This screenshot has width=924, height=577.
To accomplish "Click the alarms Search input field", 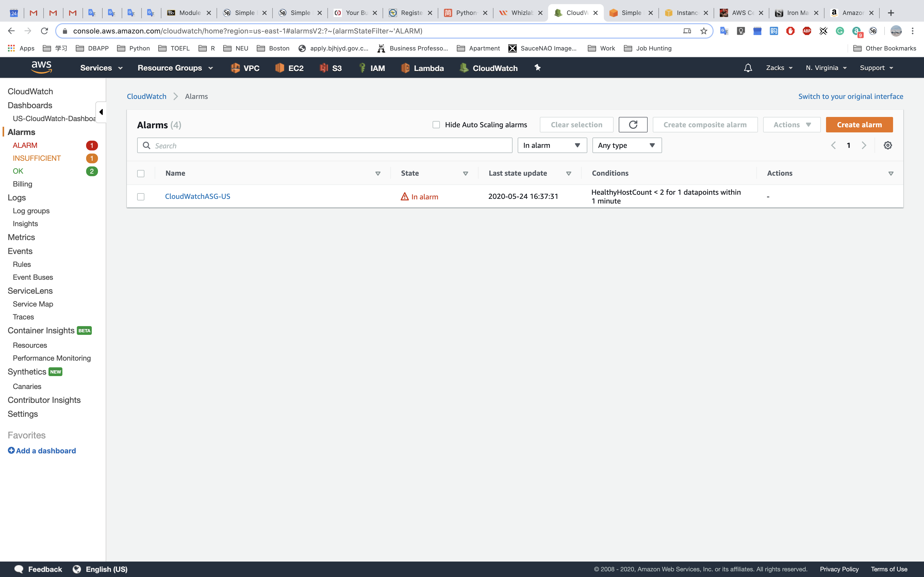I will 325,146.
